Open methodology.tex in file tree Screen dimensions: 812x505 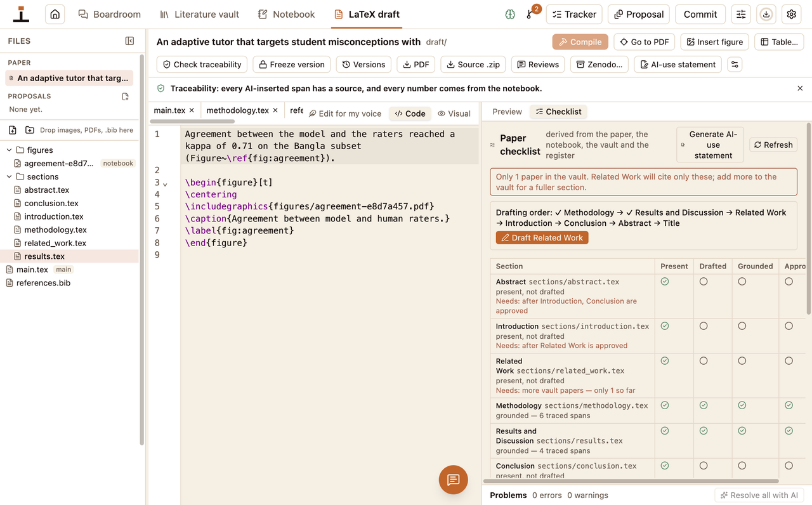click(x=55, y=230)
